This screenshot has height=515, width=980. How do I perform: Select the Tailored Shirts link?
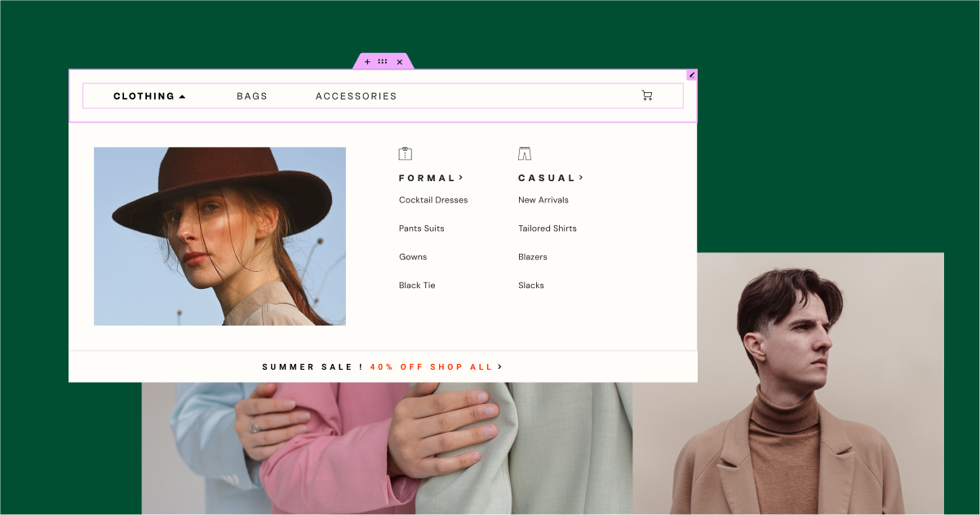point(548,229)
